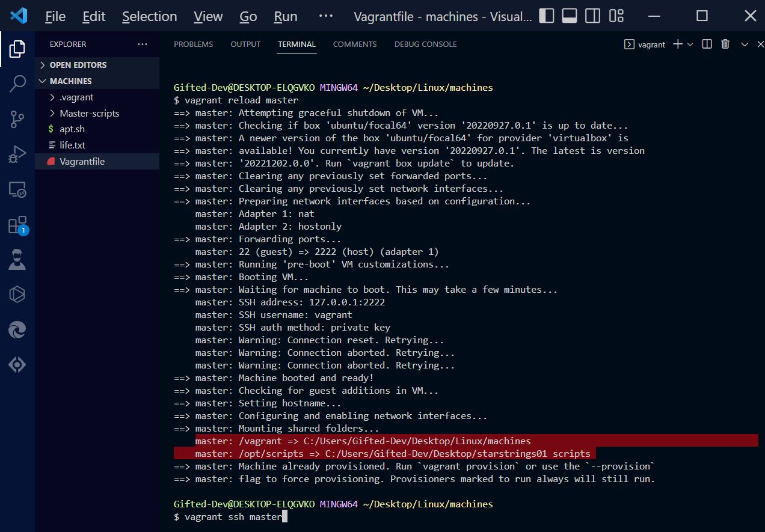Select the Vagrantfile in explorer
This screenshot has width=765, height=532.
pos(97,161)
